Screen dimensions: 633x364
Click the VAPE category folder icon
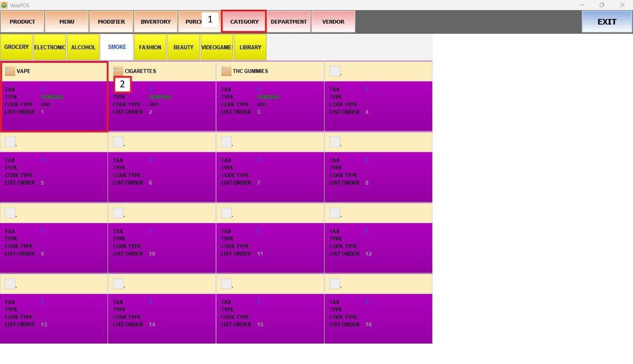(x=10, y=71)
